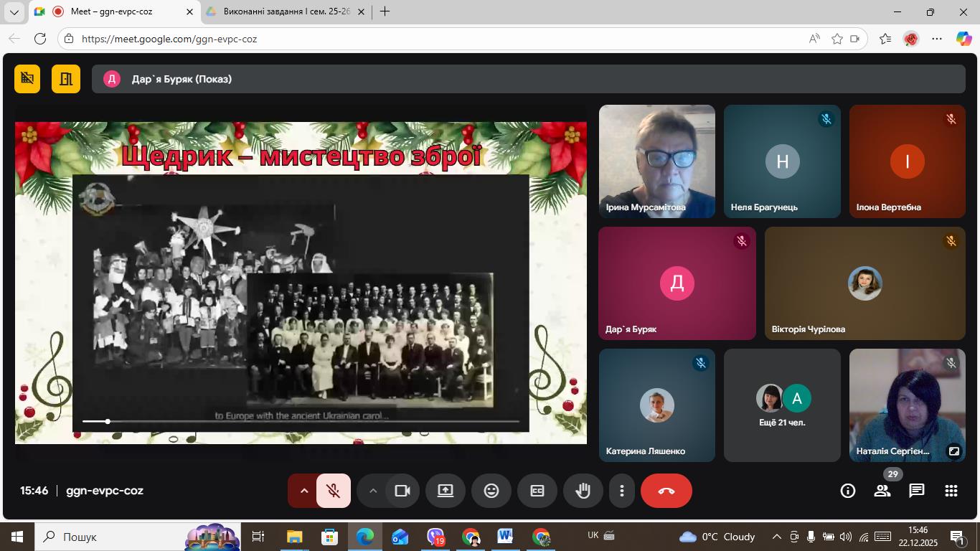Open the People panel showing 29 participants
980x551 pixels.
click(x=882, y=491)
